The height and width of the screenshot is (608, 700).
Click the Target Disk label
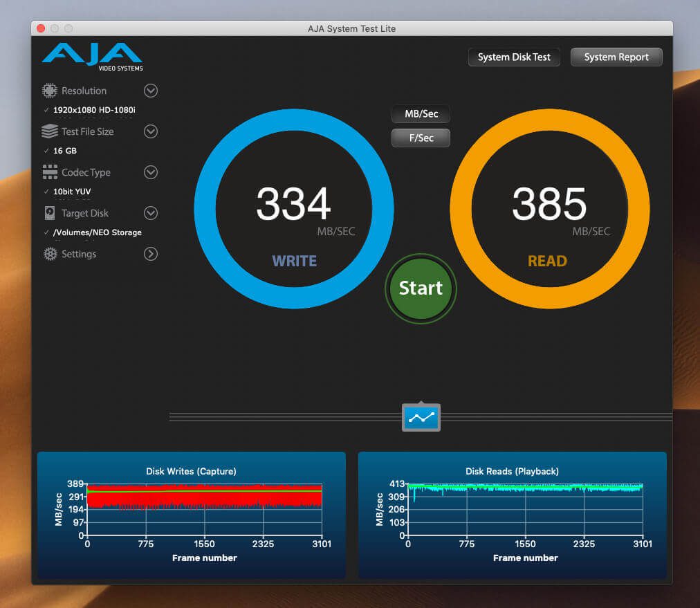[85, 213]
